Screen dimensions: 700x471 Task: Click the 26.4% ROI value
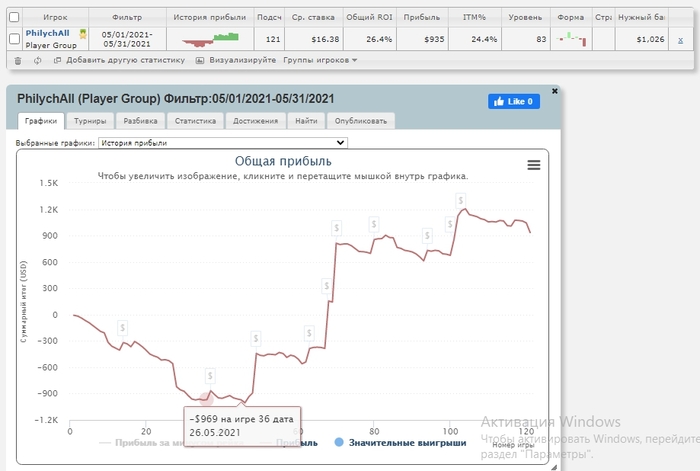coord(379,39)
